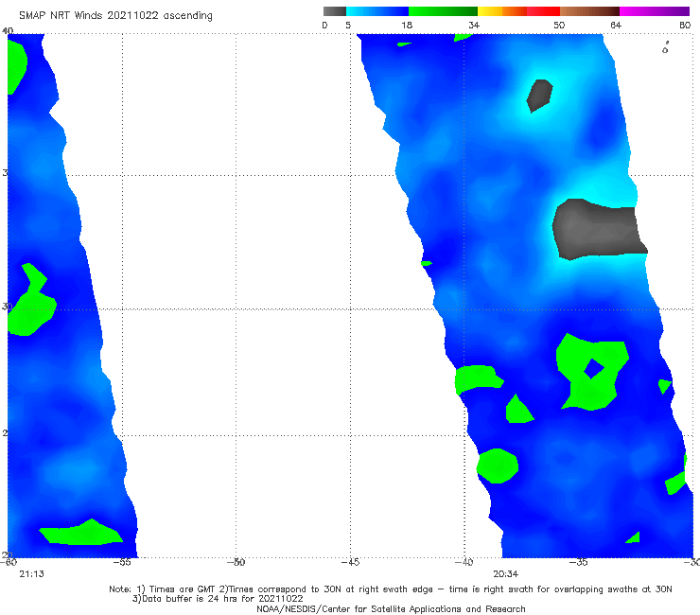Click the NOAA/NESDIS credit line
This screenshot has height=615, width=700.
click(x=391, y=608)
